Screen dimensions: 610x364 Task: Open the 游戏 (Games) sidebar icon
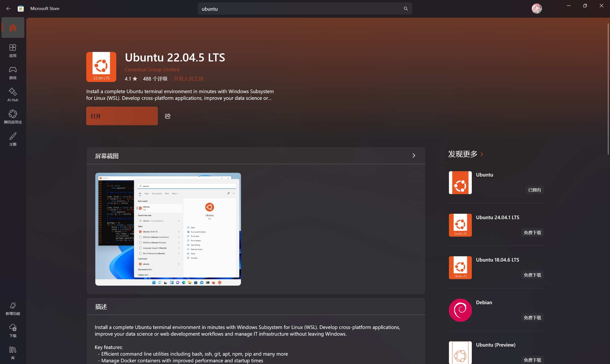pyautogui.click(x=13, y=73)
